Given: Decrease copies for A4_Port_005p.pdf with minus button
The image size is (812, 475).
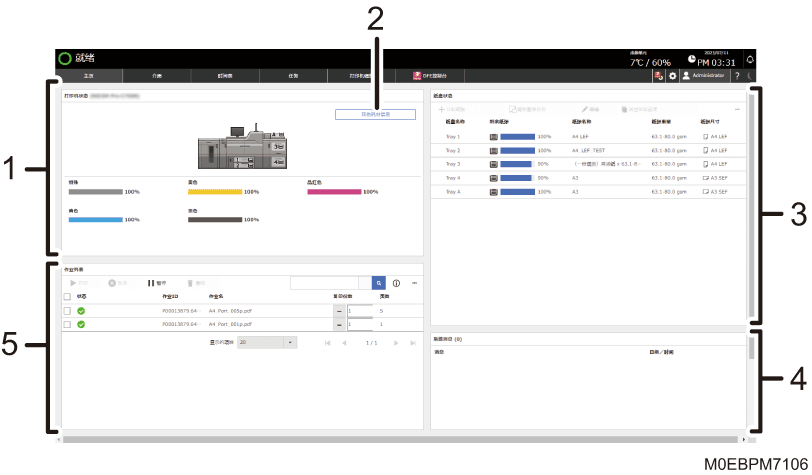Looking at the screenshot, I should [x=339, y=311].
